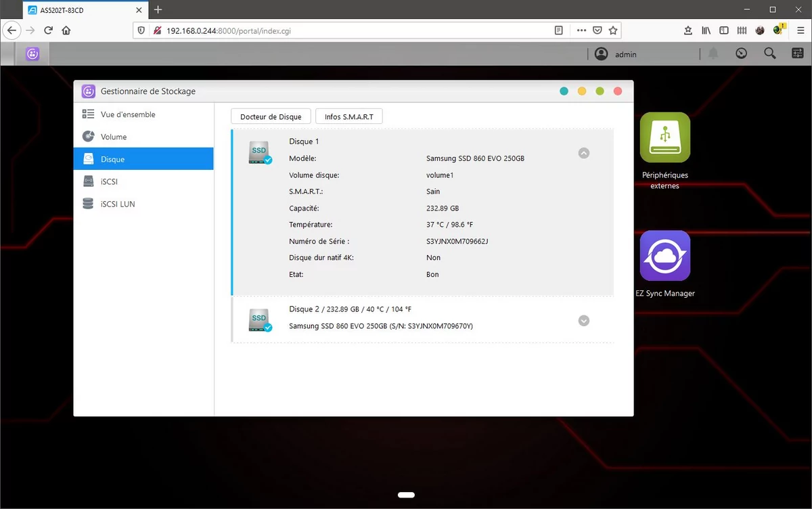The height and width of the screenshot is (509, 812).
Task: Expand the Disque 2 details
Action: tap(584, 321)
